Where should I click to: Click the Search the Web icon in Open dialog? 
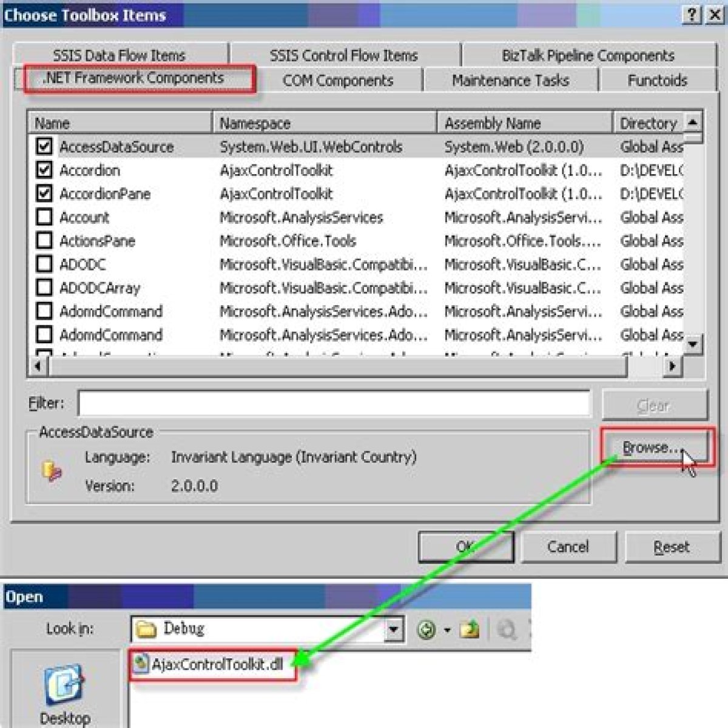tap(507, 630)
